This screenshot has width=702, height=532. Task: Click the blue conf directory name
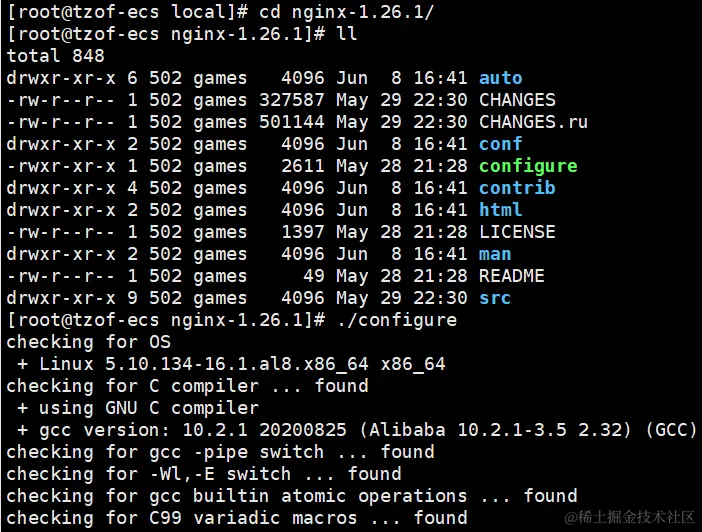(x=501, y=144)
